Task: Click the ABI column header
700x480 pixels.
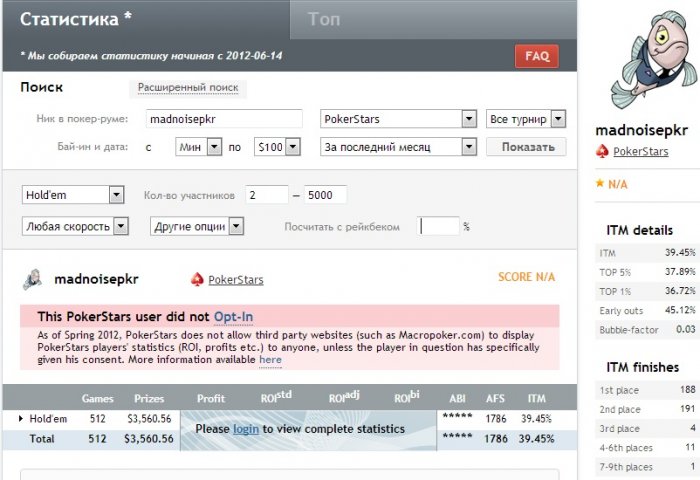Action: (x=457, y=399)
